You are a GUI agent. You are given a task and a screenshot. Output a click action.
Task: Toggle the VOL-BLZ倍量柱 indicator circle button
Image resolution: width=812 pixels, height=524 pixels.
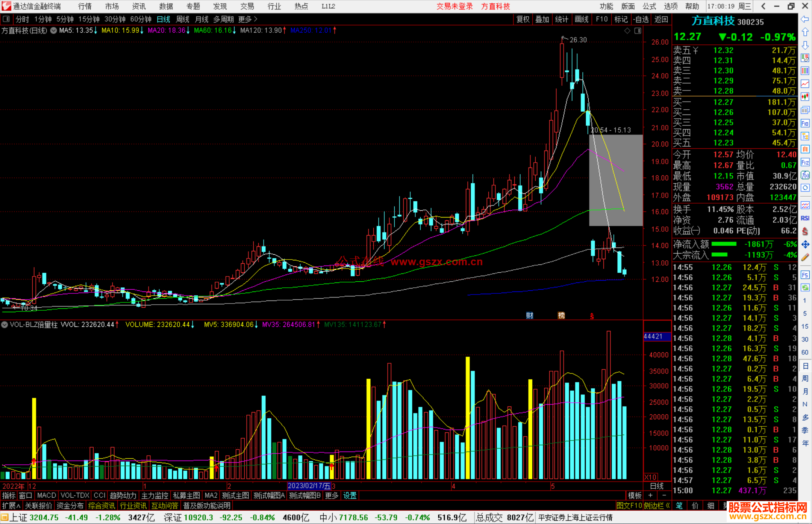(5, 325)
